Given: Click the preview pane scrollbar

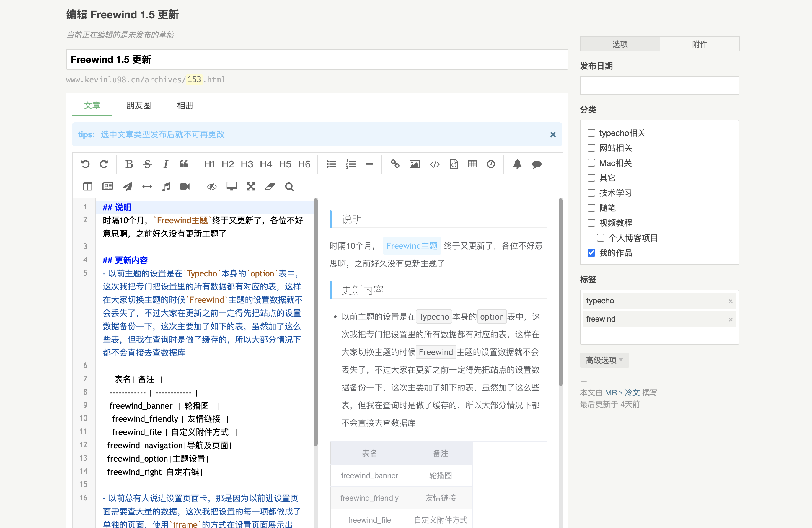Looking at the screenshot, I should pos(560,292).
